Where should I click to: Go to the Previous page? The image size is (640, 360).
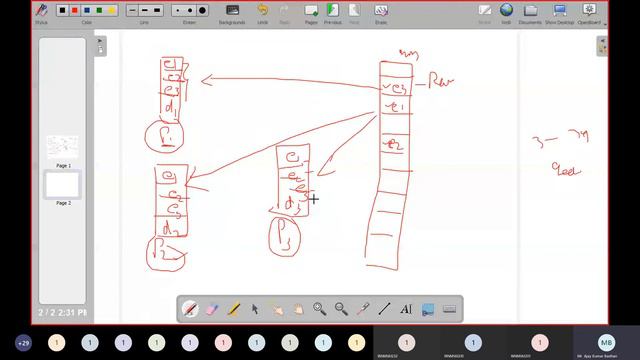click(333, 13)
